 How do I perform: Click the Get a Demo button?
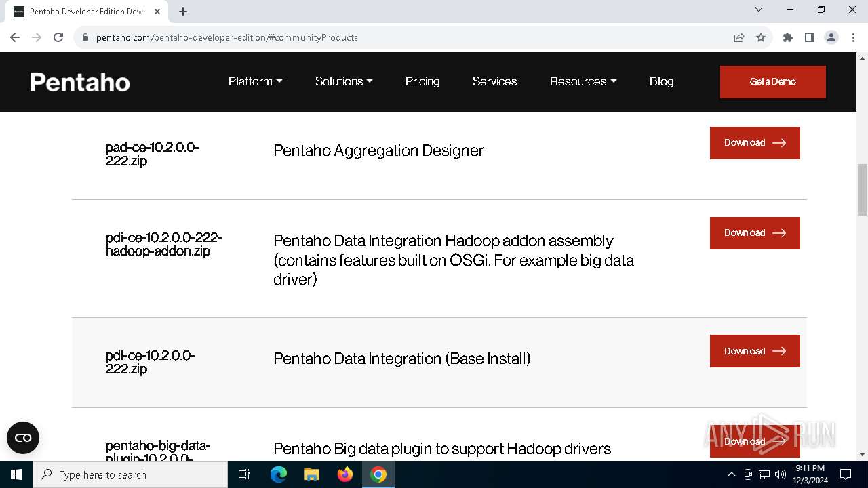click(772, 82)
